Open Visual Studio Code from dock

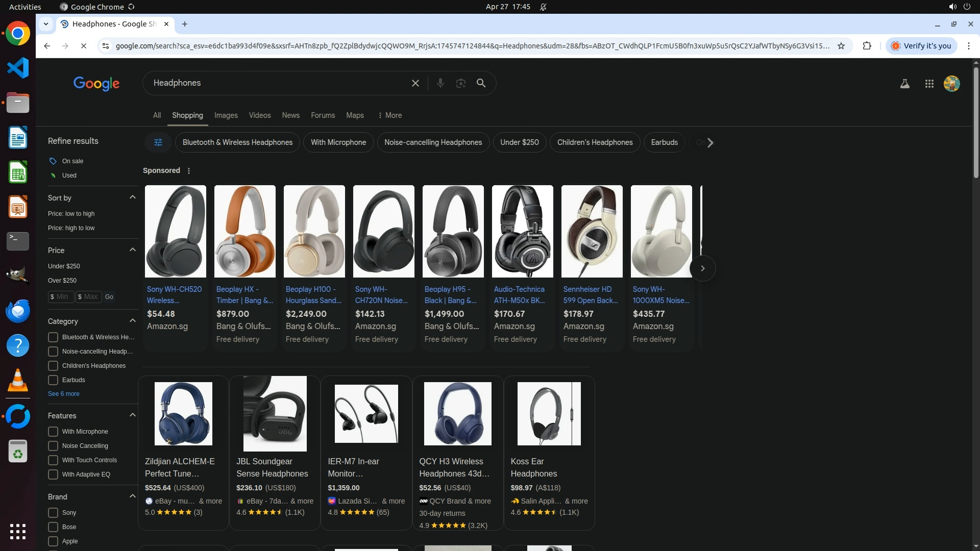pos(18,68)
